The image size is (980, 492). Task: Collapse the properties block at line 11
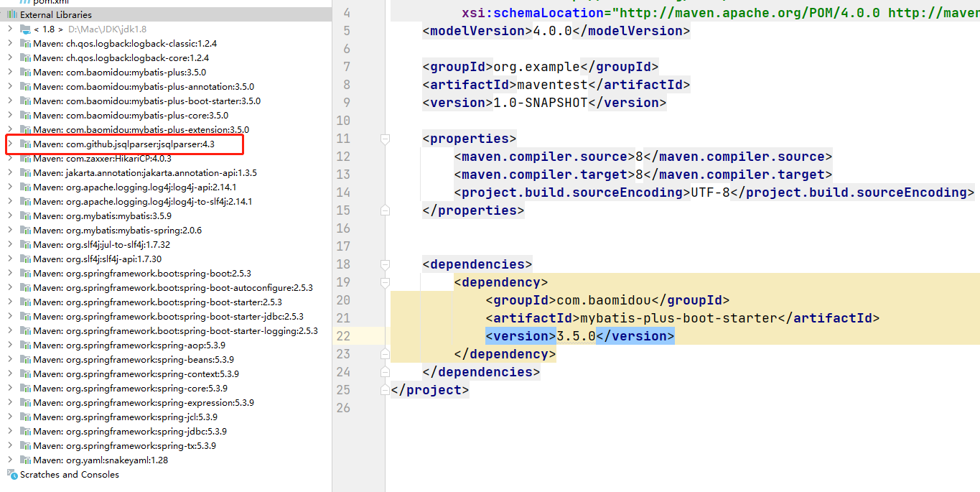(x=386, y=139)
